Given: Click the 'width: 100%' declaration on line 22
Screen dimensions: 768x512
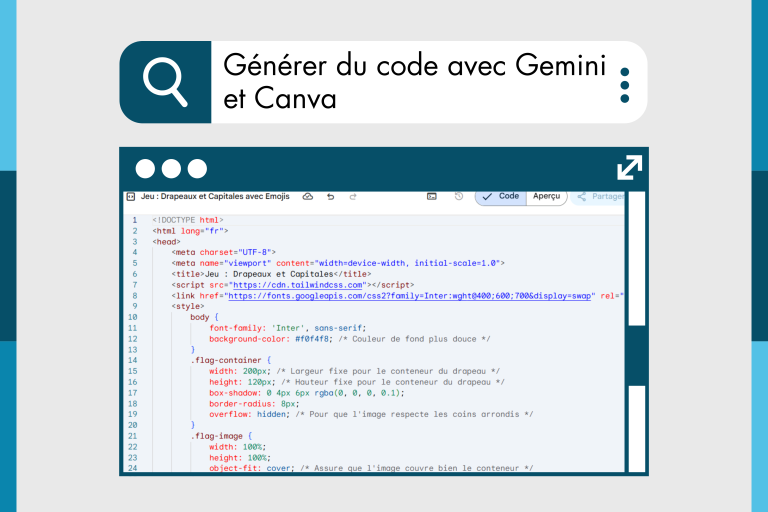Looking at the screenshot, I should click(238, 447).
